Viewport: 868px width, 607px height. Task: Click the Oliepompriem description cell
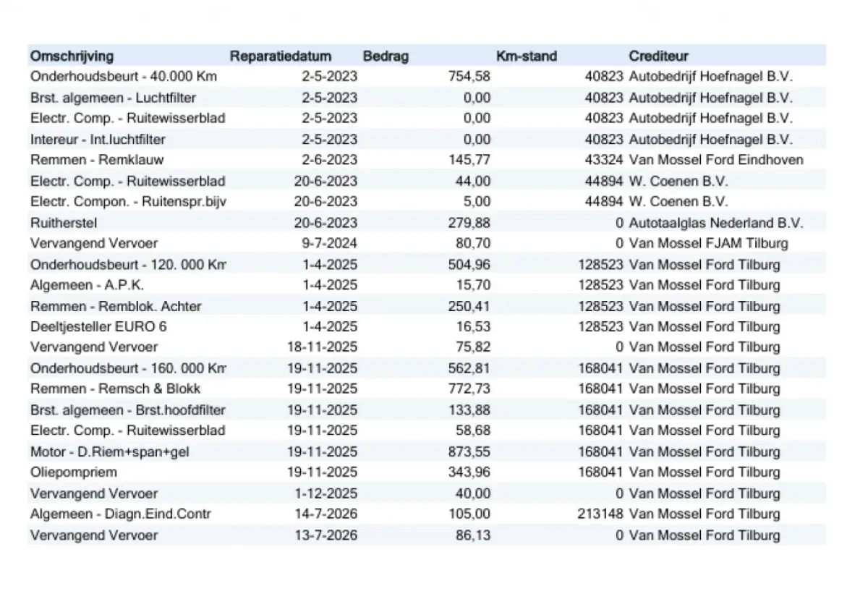74,472
